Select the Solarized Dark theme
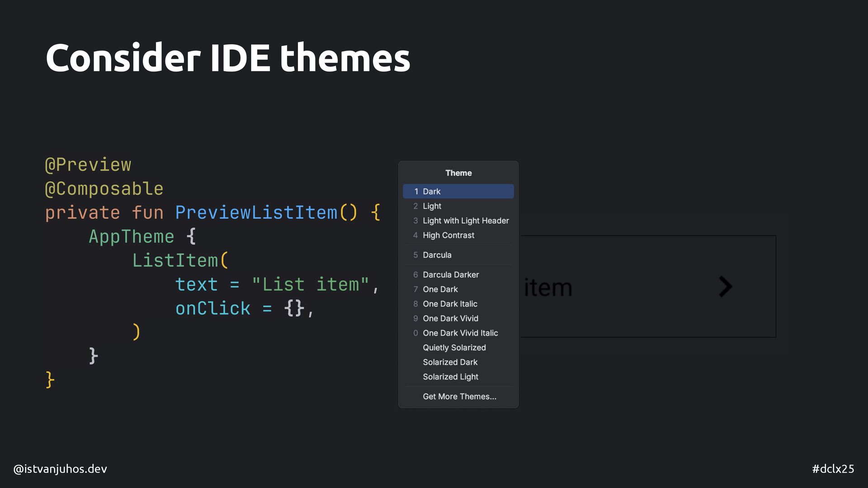The height and width of the screenshot is (488, 868). click(x=458, y=362)
